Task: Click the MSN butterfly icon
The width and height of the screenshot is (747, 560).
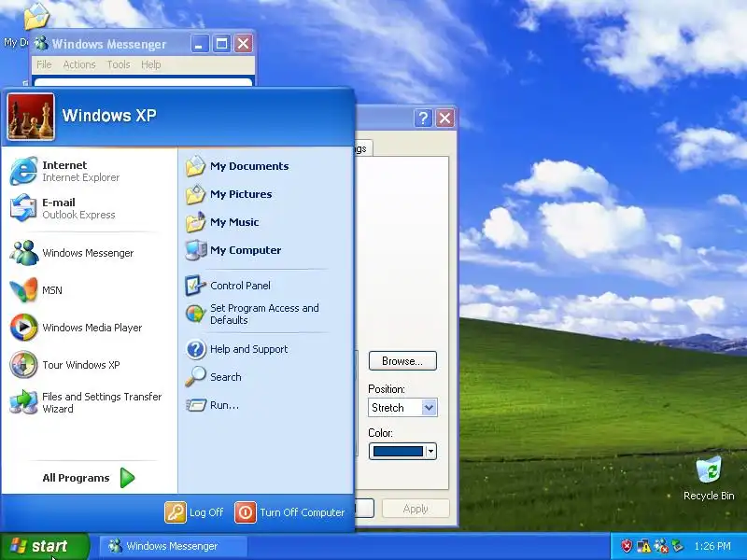Action: coord(23,290)
